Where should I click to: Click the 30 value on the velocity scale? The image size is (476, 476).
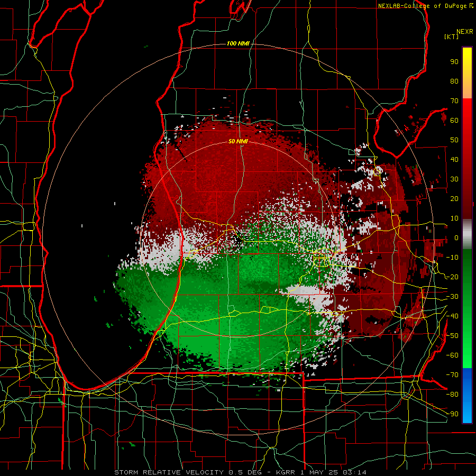(x=454, y=179)
